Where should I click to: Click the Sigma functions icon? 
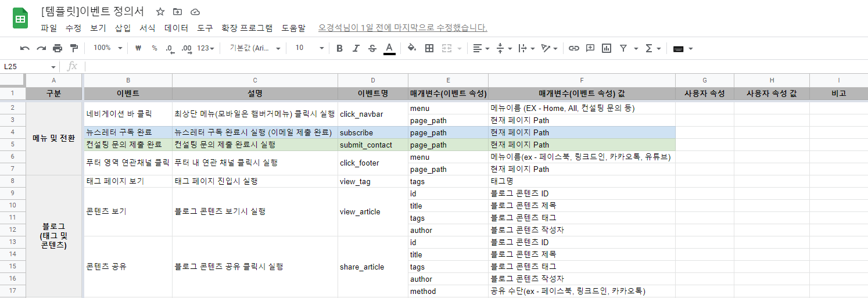click(x=649, y=48)
